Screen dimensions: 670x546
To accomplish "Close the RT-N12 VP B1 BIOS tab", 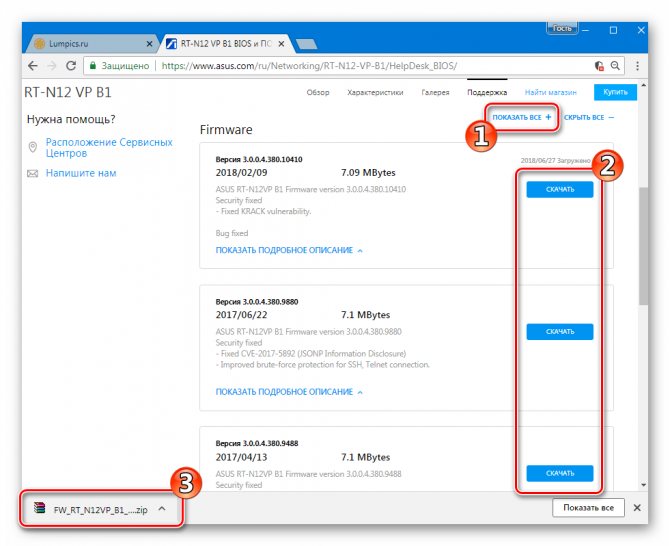I will 281,44.
